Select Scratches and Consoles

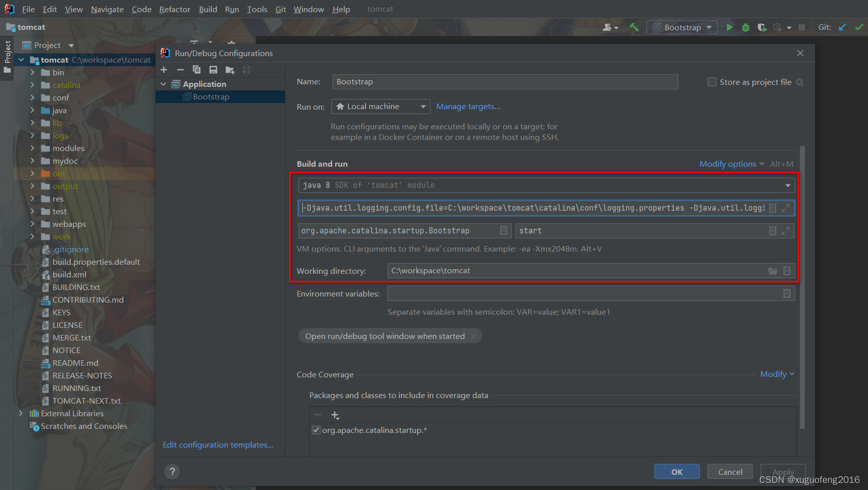pos(84,426)
